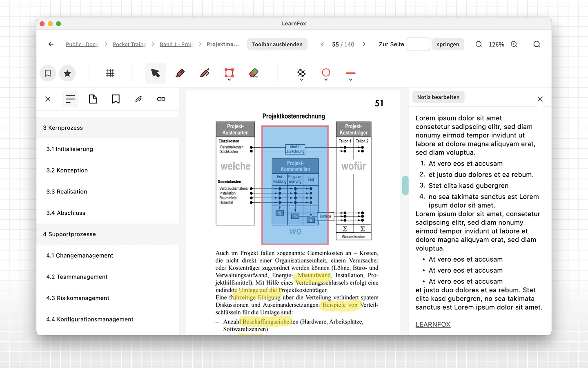Click the Notiz bearbeiten button
The image size is (588, 368).
coord(439,97)
